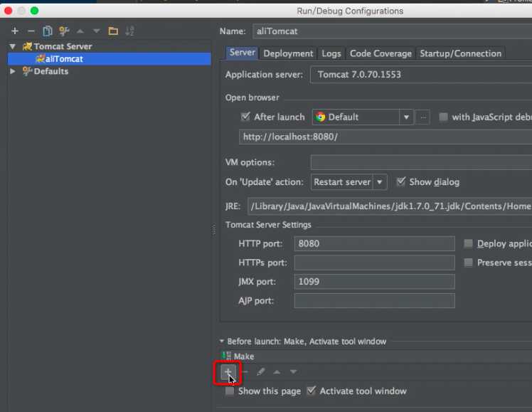532x412 pixels.
Task: Toggle Show dialog checkbox
Action: pos(400,181)
